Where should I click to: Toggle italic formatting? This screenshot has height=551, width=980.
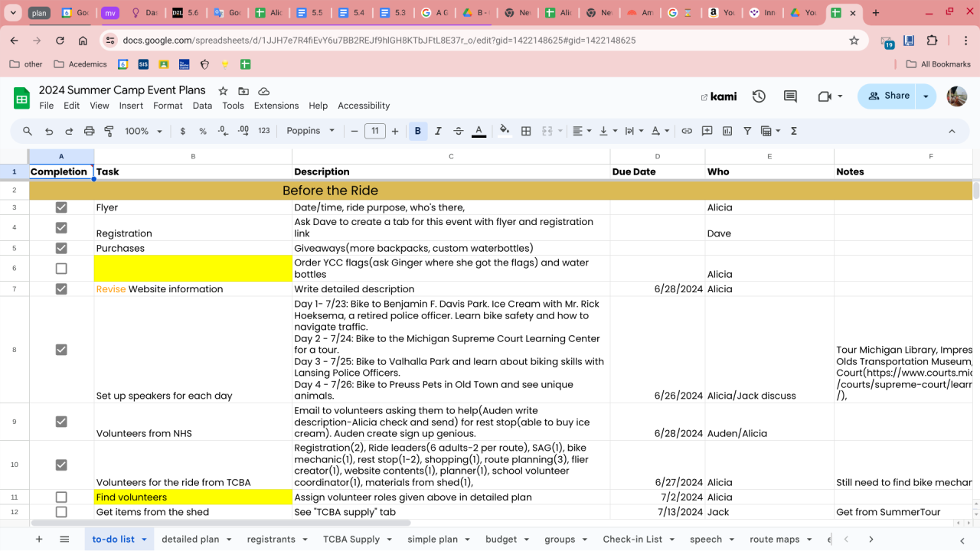click(x=438, y=131)
